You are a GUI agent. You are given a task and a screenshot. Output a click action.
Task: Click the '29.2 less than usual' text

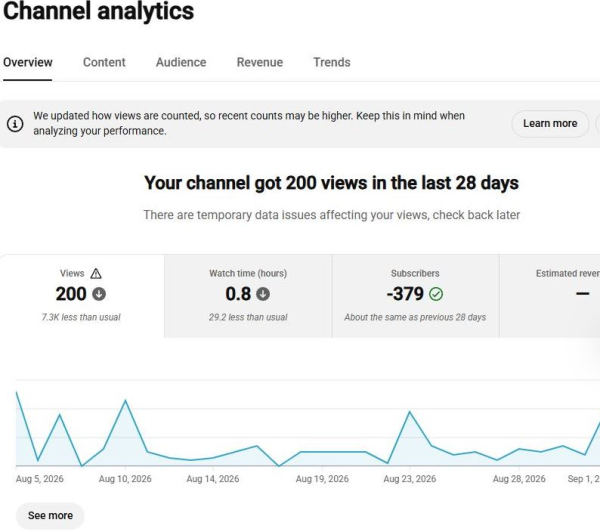(x=248, y=317)
